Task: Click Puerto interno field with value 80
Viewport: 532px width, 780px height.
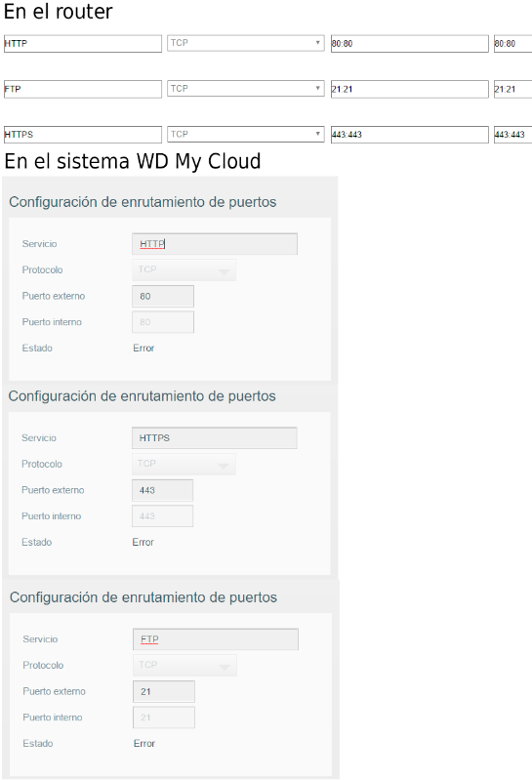Action: (163, 322)
